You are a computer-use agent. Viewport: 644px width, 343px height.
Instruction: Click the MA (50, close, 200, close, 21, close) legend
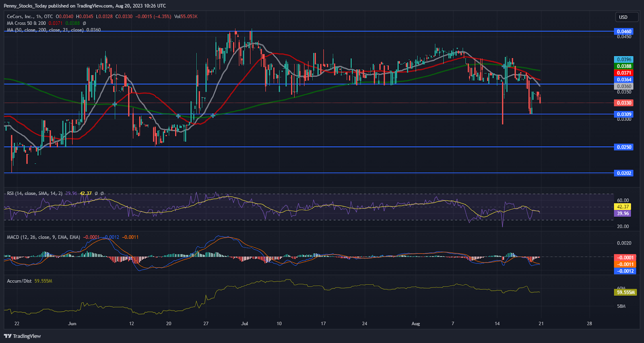click(x=45, y=30)
